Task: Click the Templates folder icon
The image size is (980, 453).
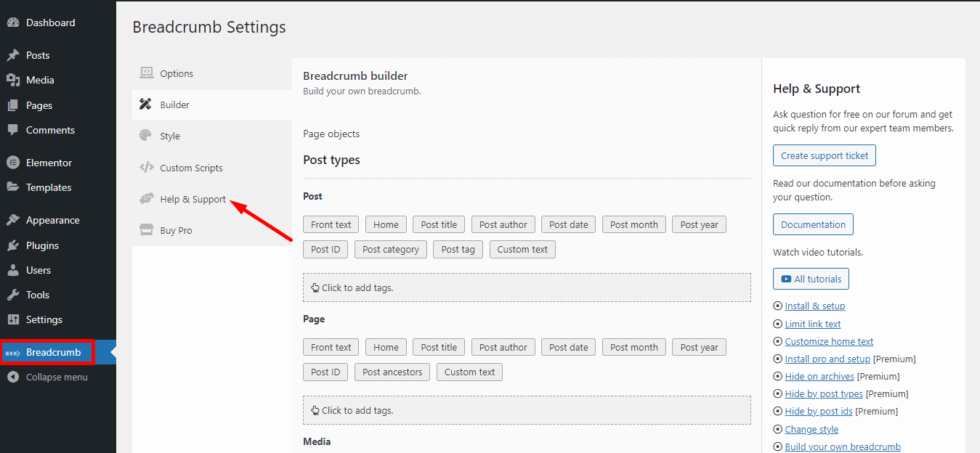Action: point(13,187)
